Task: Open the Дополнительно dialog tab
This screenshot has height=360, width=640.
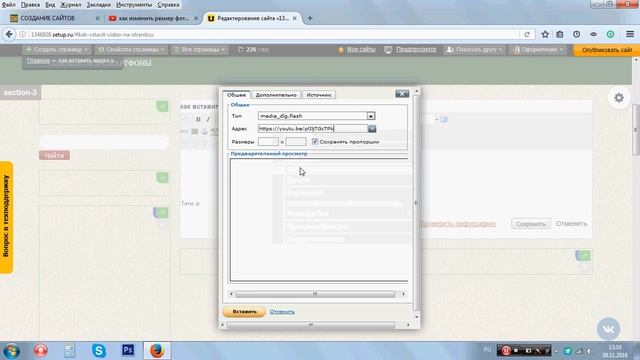Action: point(276,95)
